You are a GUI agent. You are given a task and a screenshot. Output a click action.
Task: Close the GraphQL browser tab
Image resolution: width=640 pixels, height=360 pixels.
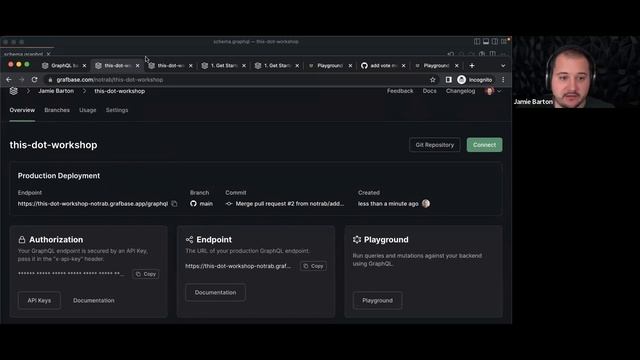84,65
